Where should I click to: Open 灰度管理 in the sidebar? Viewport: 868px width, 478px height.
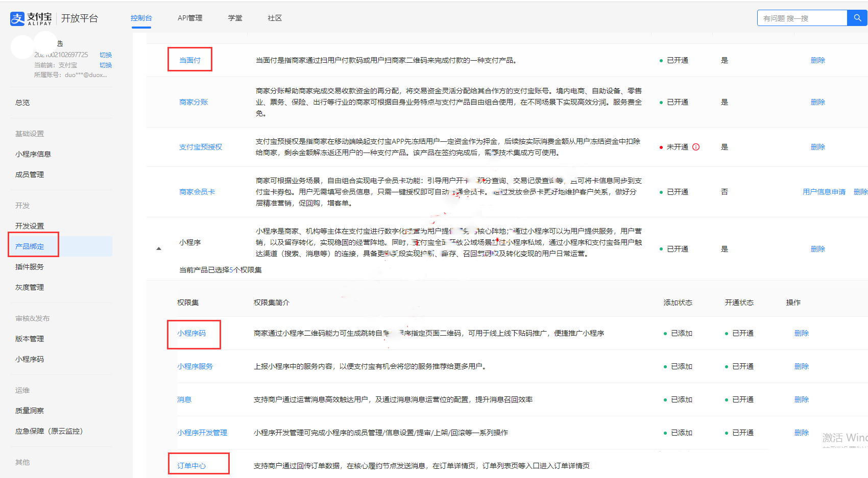[x=30, y=287]
